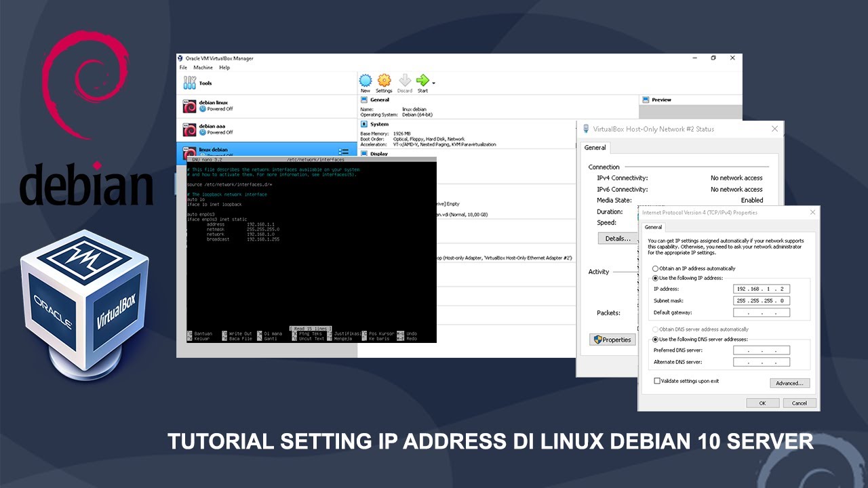The height and width of the screenshot is (488, 868).
Task: Open the linux debian machine list menu icon
Action: [344, 152]
